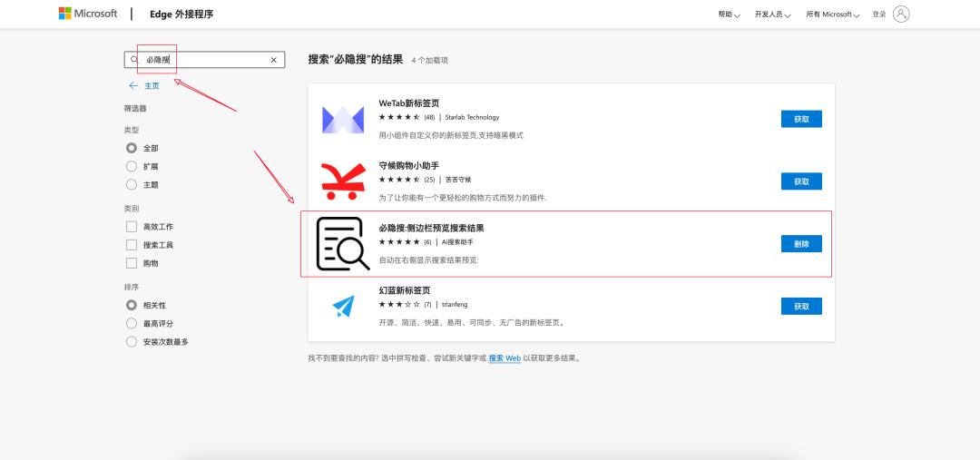This screenshot has height=460, width=980.
Task: Remove the 必隐搜 extension with 删除
Action: tap(801, 244)
